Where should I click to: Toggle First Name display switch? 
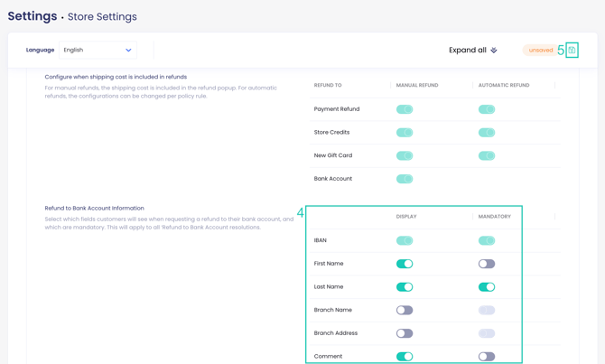405,264
